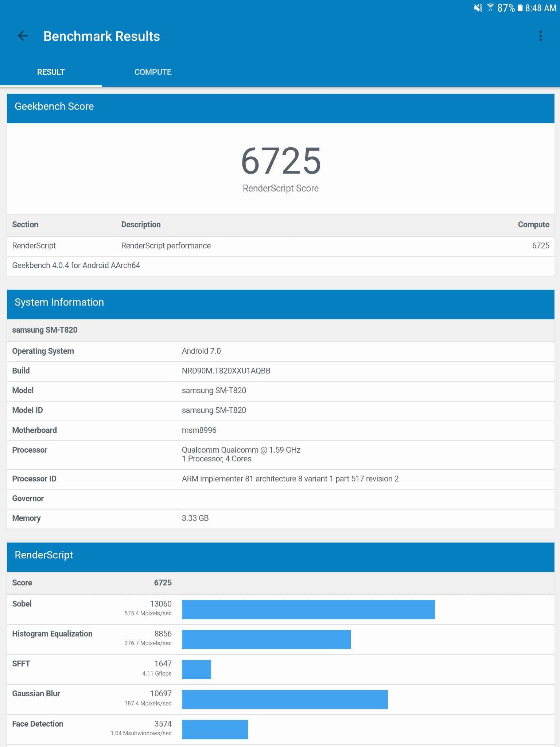Tap the Model value samsung SM-T820
Screen dimensions: 560x747
click(x=214, y=391)
